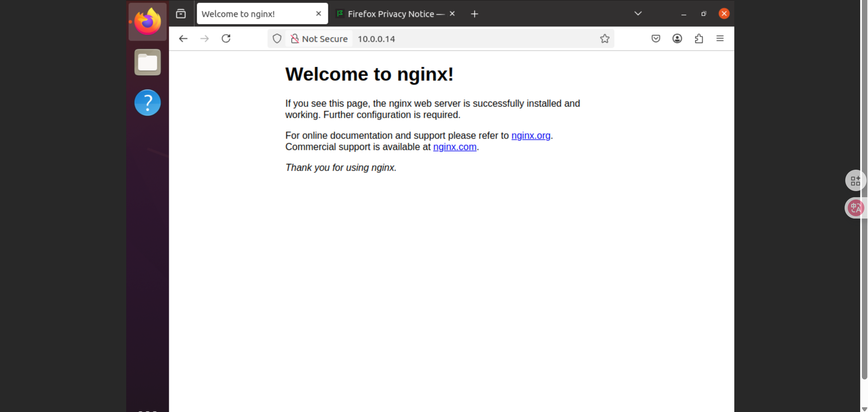Expand the list all tabs dropdown
Viewport: 868px width, 412px height.
(x=638, y=14)
